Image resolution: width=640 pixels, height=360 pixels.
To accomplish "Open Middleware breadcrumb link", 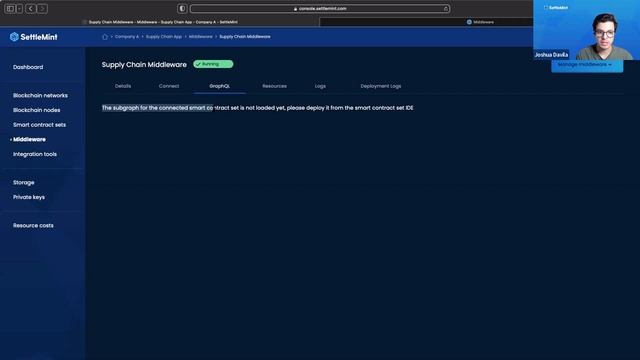I will pos(200,37).
